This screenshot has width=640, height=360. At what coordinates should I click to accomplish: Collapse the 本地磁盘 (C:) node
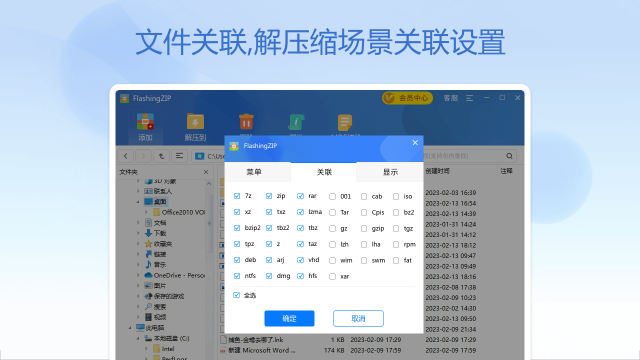[138, 338]
